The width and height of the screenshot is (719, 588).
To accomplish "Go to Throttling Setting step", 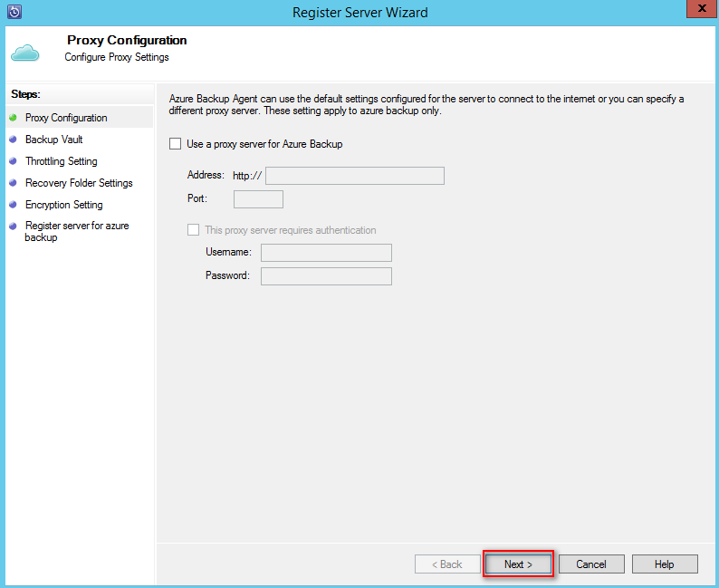I will point(62,161).
